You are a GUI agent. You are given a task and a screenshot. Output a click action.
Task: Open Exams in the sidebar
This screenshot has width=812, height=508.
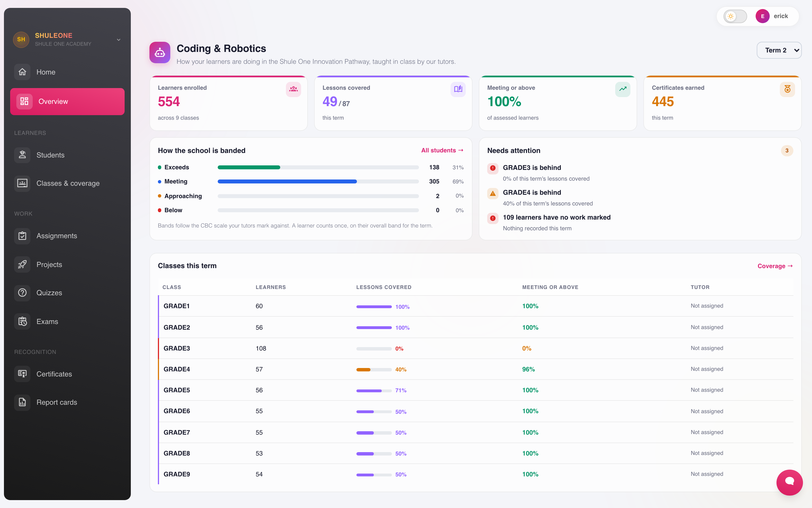click(67, 321)
